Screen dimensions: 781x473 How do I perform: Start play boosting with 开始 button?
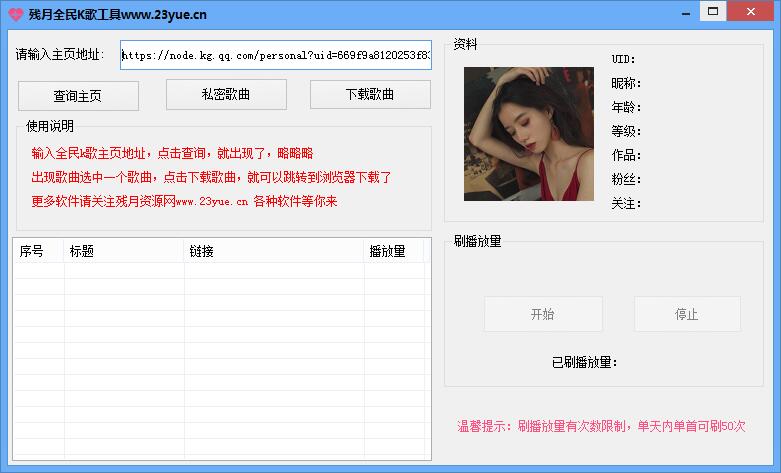point(542,314)
